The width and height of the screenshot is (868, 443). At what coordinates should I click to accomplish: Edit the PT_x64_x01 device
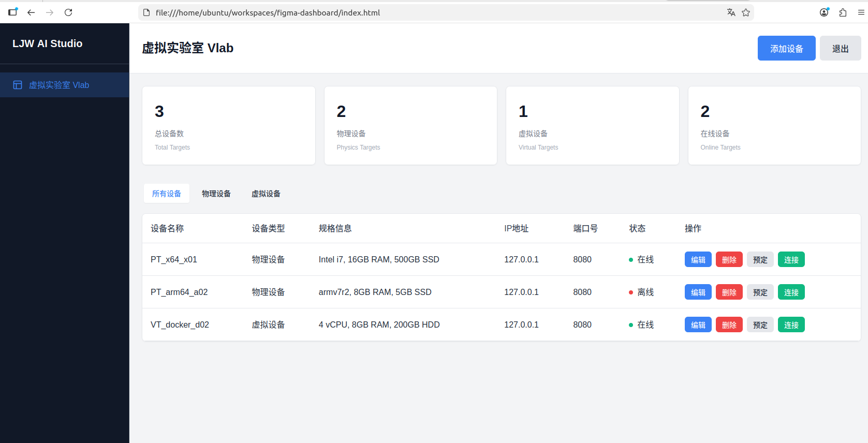698,260
